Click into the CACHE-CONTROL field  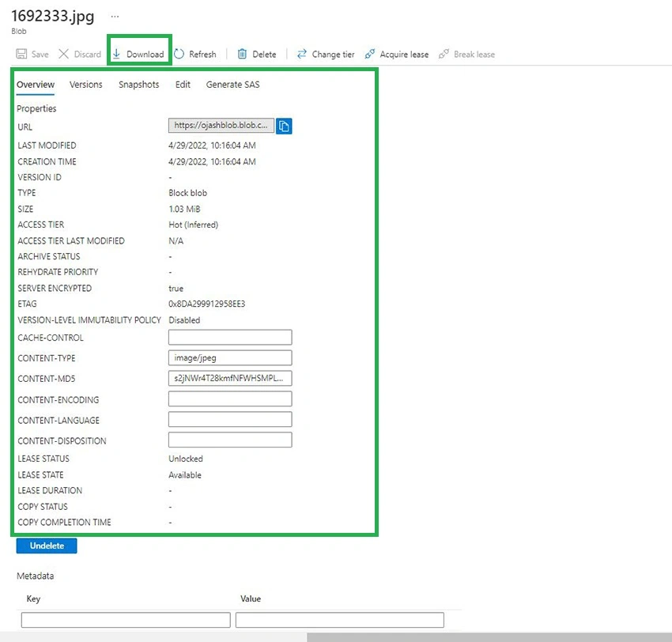click(230, 338)
